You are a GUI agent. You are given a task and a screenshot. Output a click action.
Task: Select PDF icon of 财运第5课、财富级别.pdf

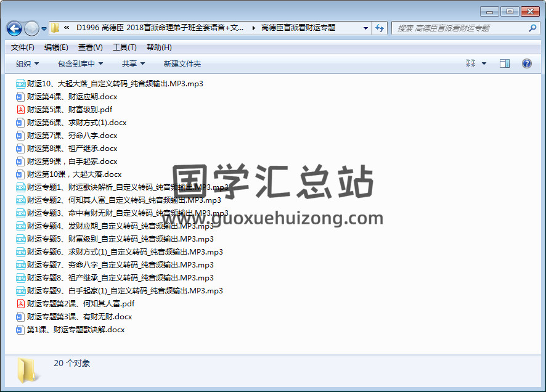point(20,109)
